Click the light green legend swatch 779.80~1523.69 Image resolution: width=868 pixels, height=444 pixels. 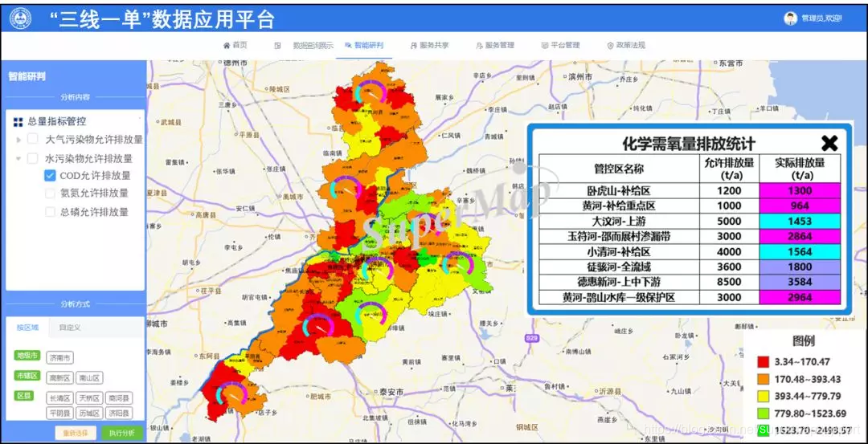764,413
